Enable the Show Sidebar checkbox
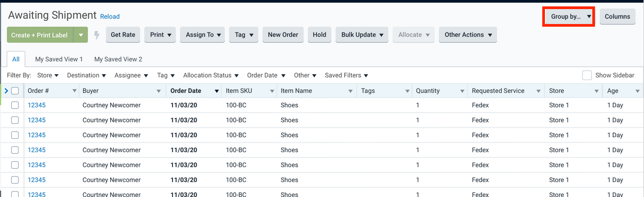 [587, 75]
